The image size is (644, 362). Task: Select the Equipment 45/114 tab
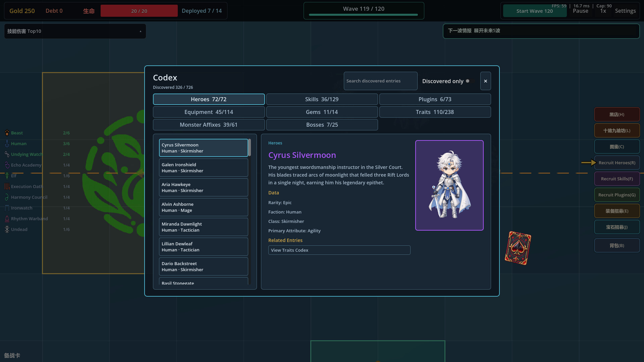[x=209, y=112]
